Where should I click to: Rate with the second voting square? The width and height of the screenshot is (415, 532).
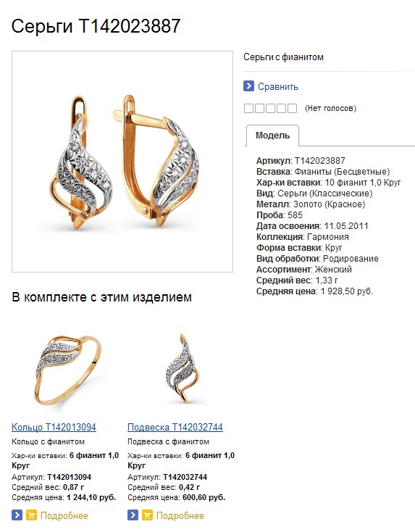(259, 109)
